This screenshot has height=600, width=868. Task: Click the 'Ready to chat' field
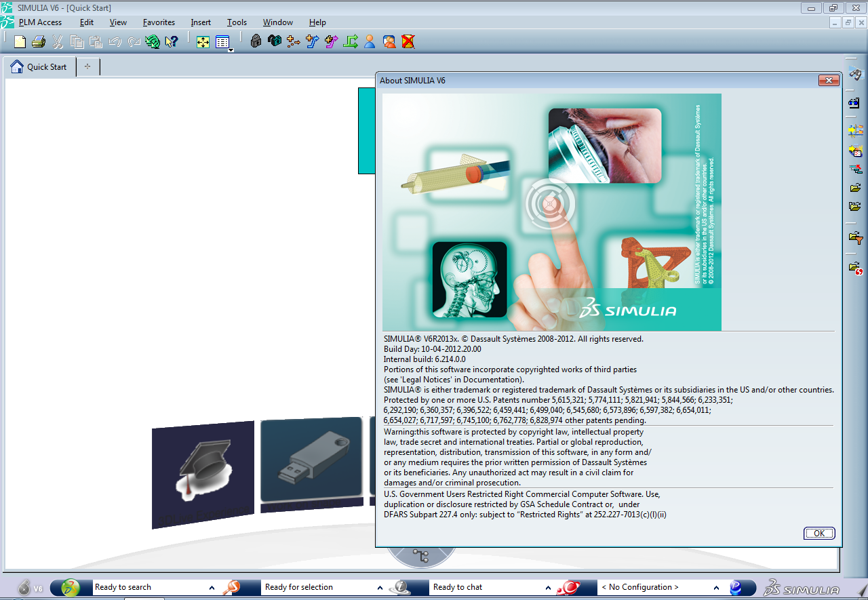[x=486, y=587]
